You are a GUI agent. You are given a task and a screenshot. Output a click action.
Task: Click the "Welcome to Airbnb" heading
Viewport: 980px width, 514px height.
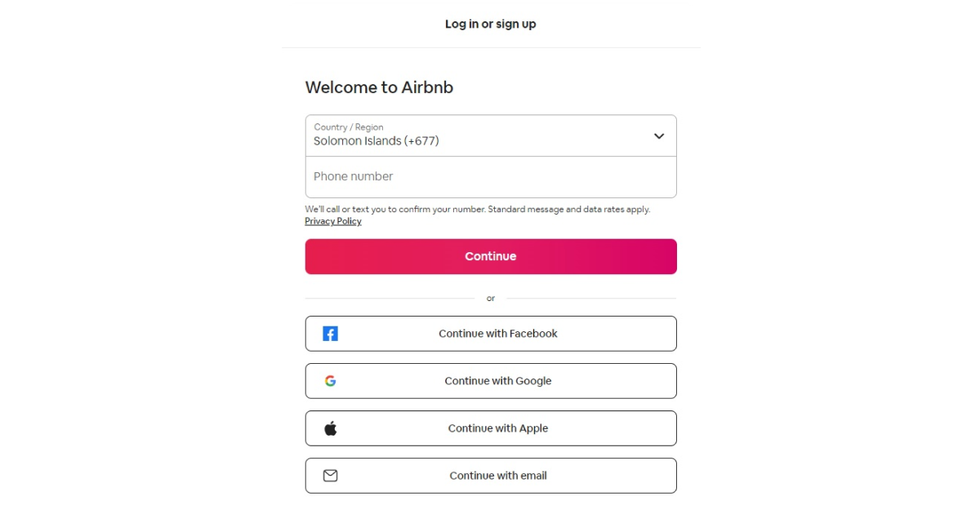tap(379, 87)
